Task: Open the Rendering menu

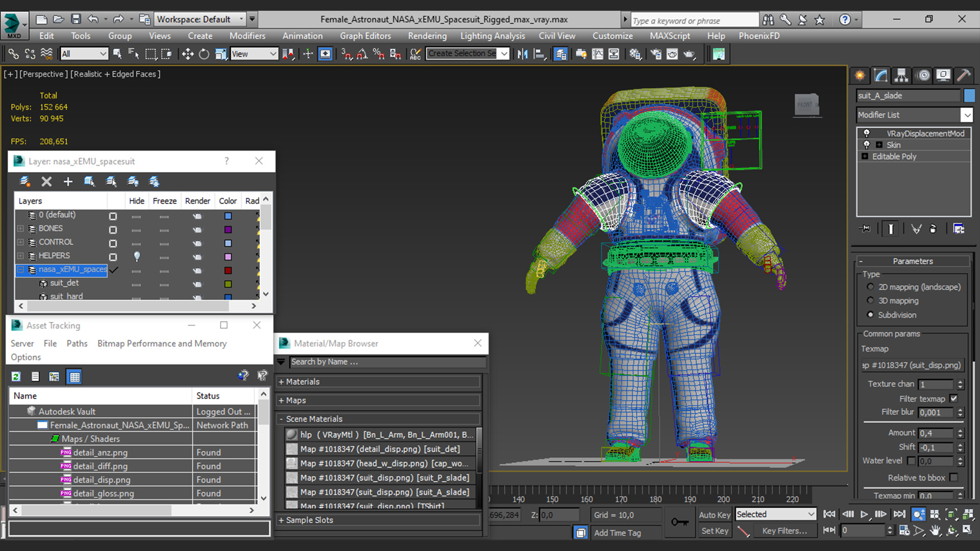Action: (427, 36)
